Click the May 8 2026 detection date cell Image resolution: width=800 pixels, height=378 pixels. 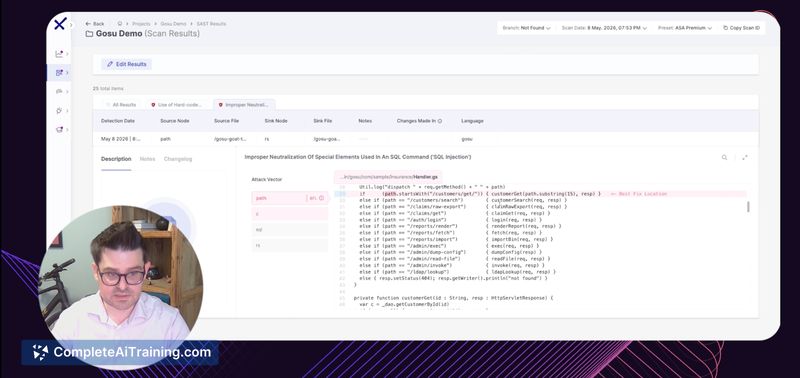121,139
